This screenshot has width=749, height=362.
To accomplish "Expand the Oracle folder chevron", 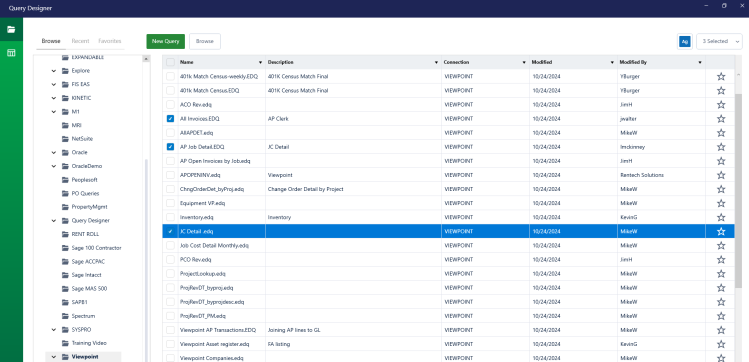I will pyautogui.click(x=54, y=153).
